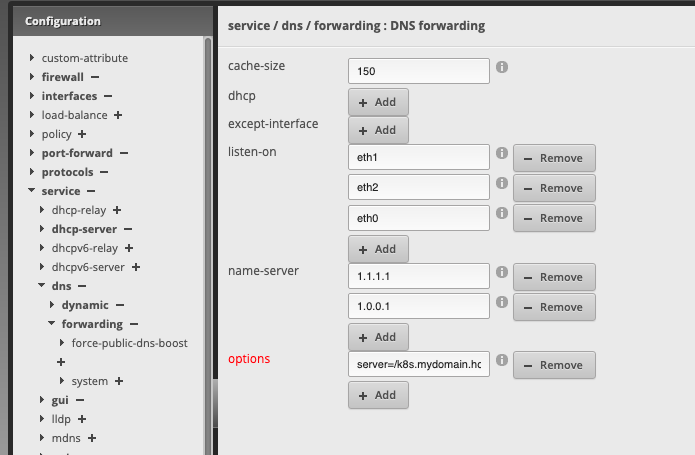Click info icon beside 1.1.1.1 name-server
Viewport: 695px width, 455px height.
click(502, 274)
